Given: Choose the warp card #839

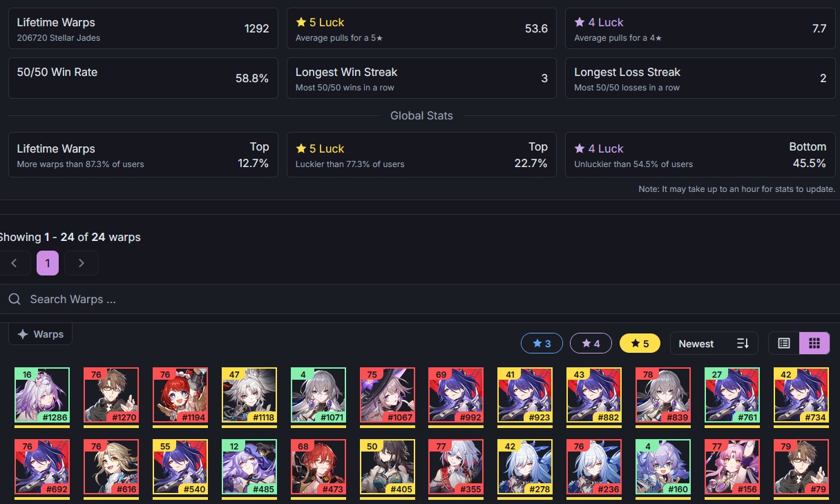Looking at the screenshot, I should 663,395.
